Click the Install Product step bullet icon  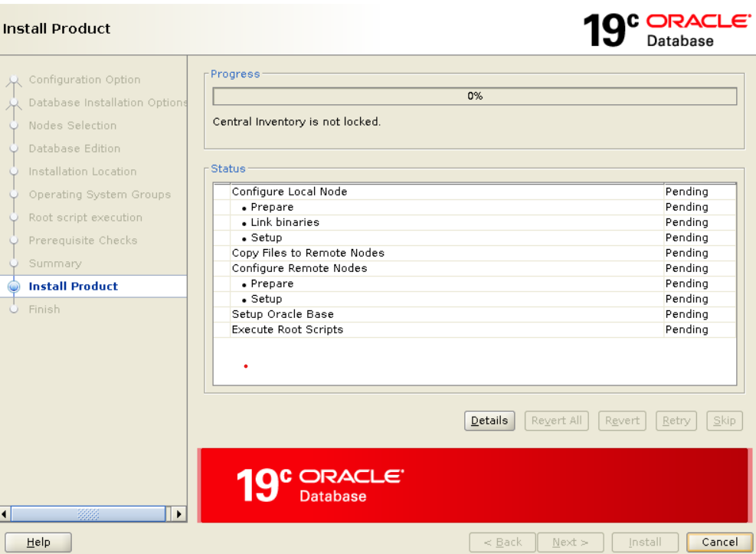(x=14, y=287)
